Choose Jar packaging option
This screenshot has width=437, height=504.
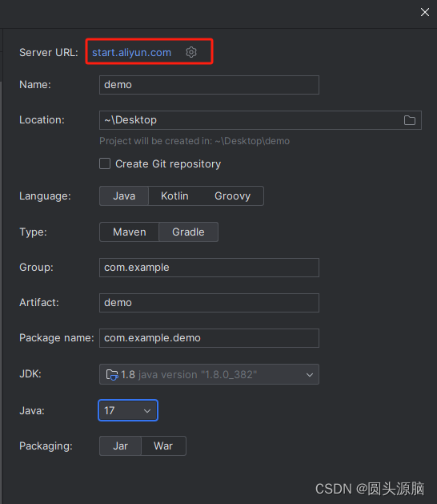[120, 446]
